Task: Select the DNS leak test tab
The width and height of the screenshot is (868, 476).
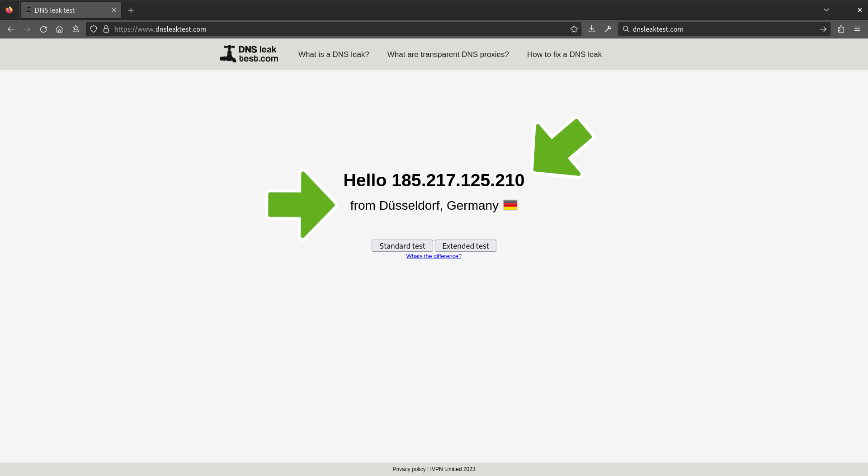Action: (x=63, y=10)
